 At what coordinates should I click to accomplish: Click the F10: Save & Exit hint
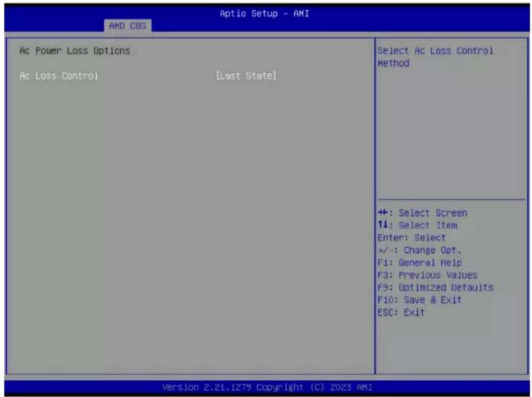pyautogui.click(x=420, y=300)
